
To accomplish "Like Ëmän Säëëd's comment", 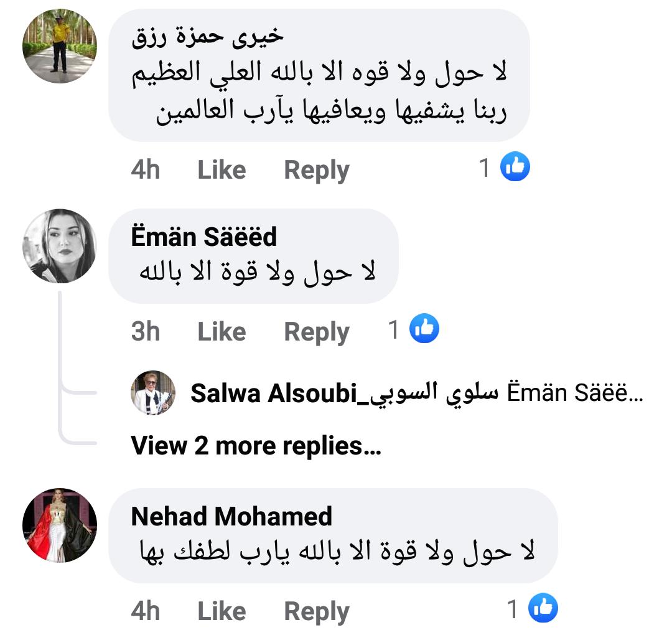I will click(222, 332).
